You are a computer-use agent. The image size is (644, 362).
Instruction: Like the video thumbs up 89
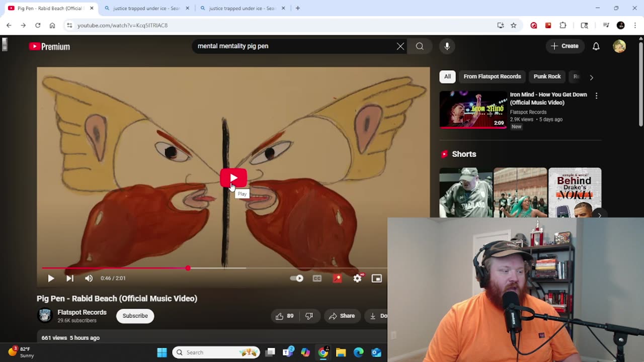pos(284,316)
